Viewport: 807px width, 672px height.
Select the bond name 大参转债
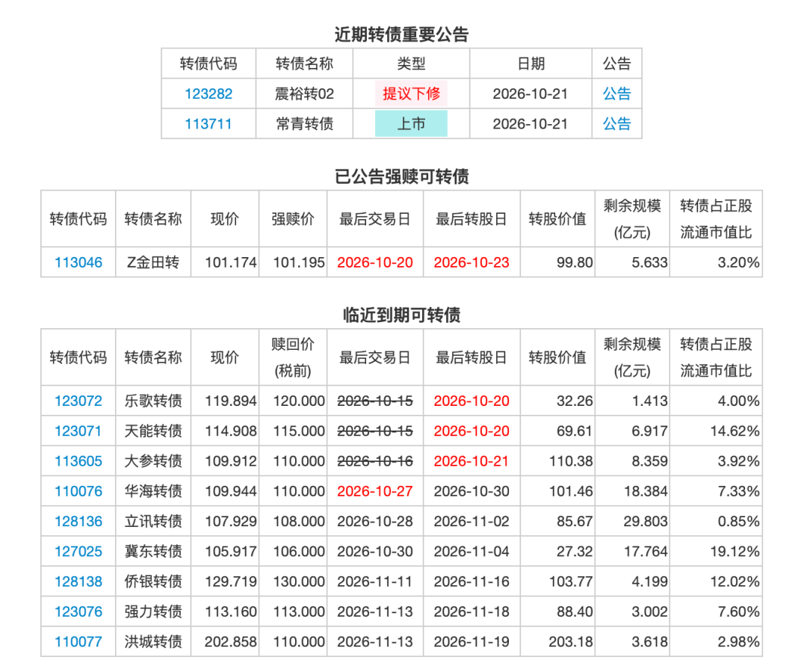coord(153,461)
